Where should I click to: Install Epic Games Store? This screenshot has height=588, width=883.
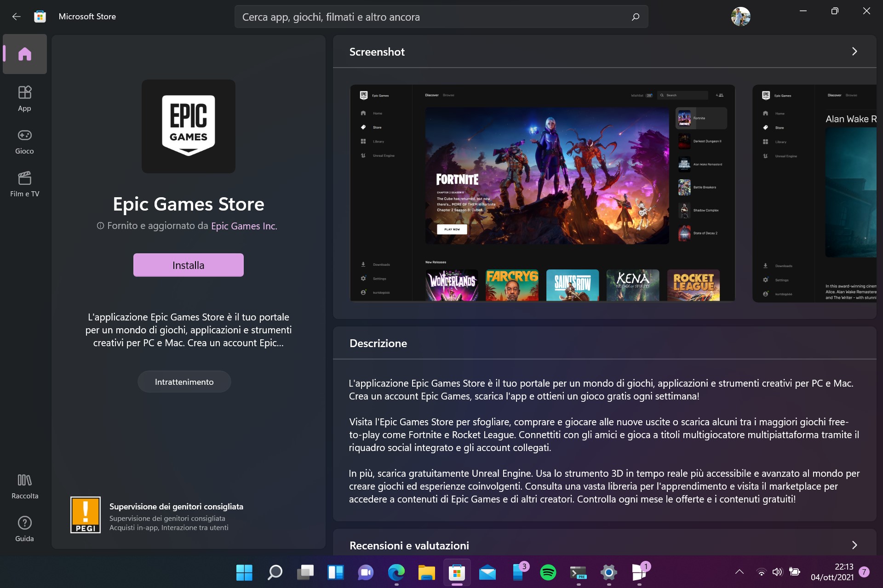coord(188,265)
